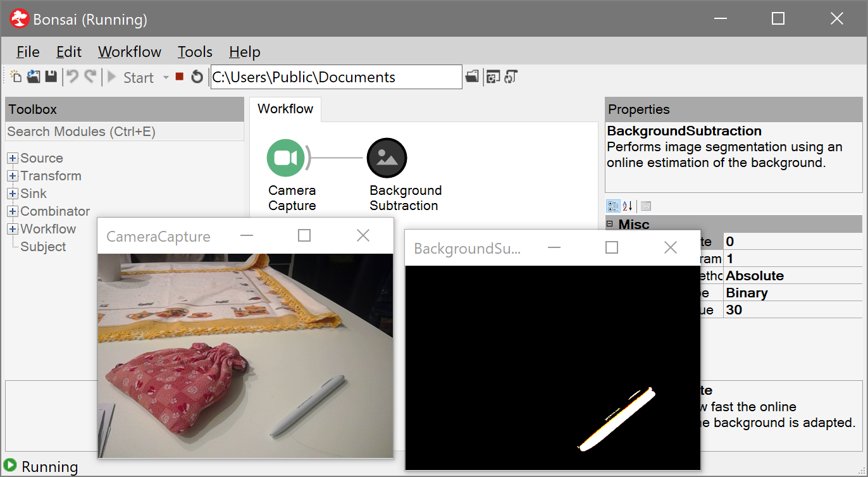This screenshot has height=477, width=868.
Task: Select the Subject toolbox item
Action: point(43,247)
